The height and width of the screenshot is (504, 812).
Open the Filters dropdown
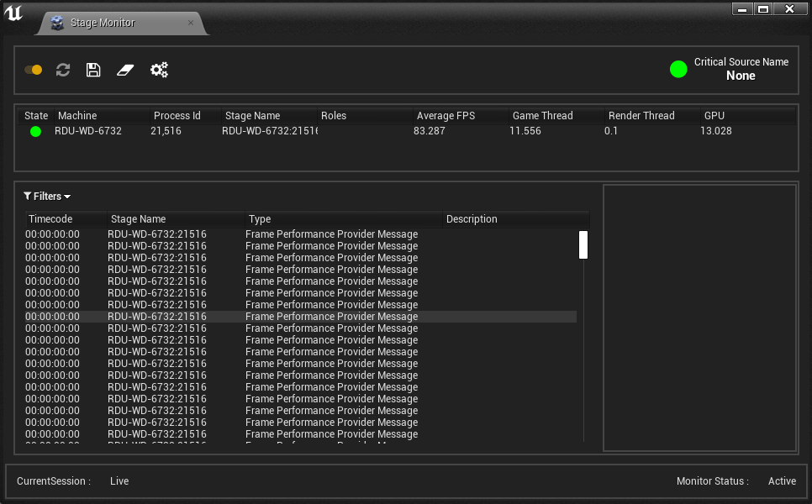(47, 197)
